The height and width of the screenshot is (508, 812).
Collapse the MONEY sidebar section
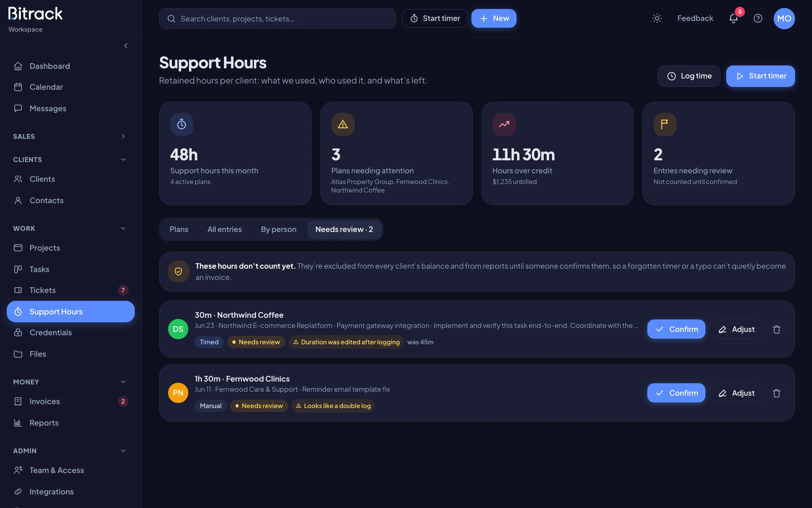tap(70, 382)
